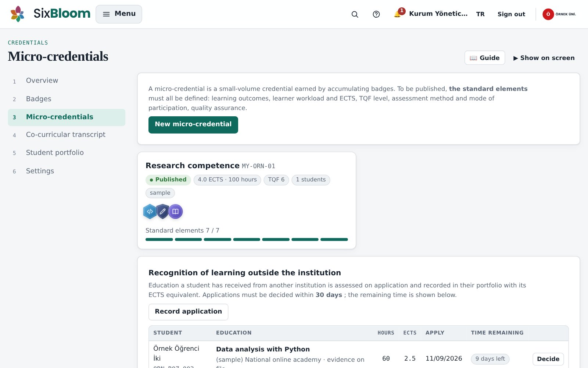Click the sample tag
588x368 pixels.
(x=160, y=193)
